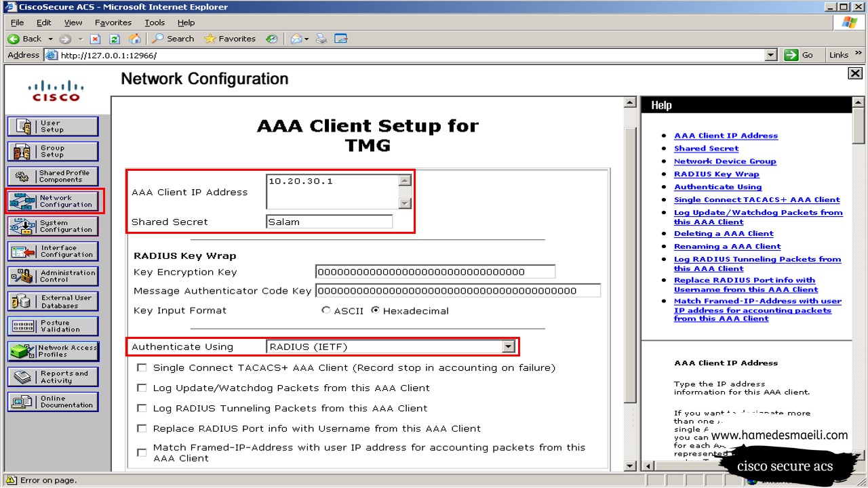This screenshot has height=488, width=868.
Task: Open the File menu
Action: coord(17,22)
